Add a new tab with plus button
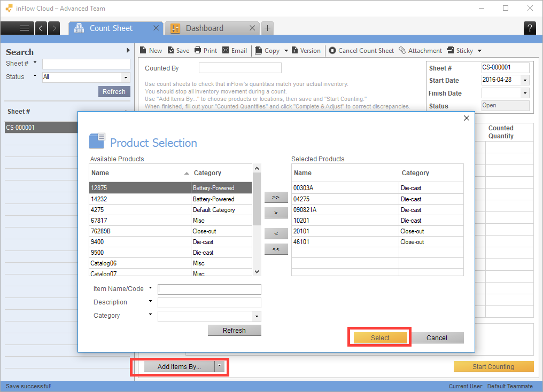The image size is (543, 392). coord(267,28)
